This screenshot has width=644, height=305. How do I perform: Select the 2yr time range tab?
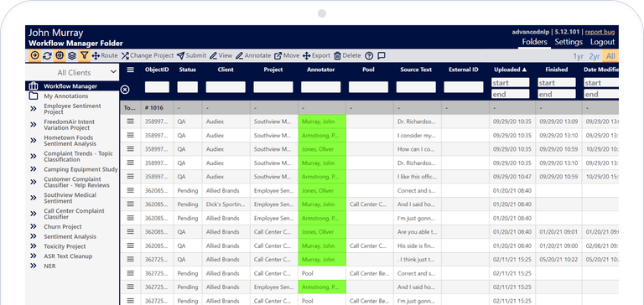[594, 56]
